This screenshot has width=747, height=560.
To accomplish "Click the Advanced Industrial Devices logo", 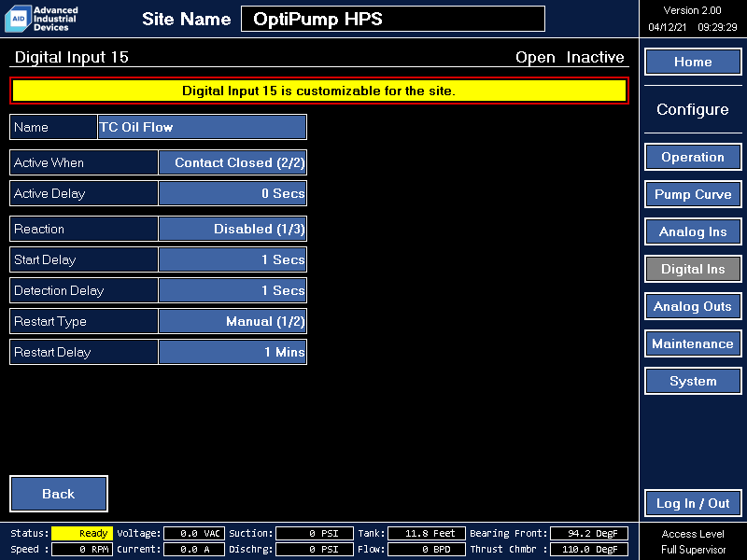I will click(41, 19).
